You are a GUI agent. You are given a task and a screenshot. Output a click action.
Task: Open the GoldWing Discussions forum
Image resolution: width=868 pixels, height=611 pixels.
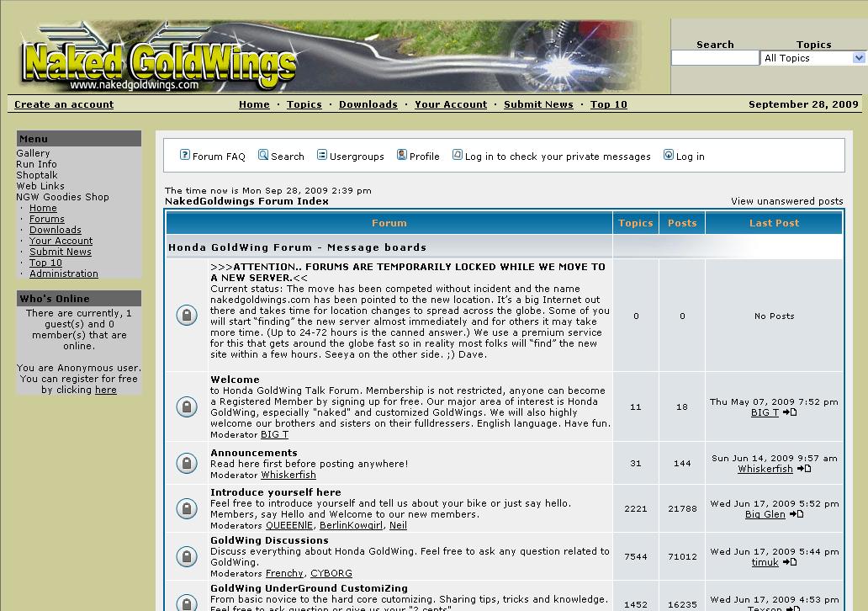point(269,540)
